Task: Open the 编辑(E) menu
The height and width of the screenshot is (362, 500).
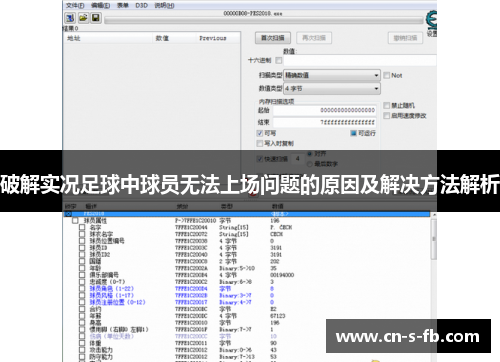Action: 100,5
